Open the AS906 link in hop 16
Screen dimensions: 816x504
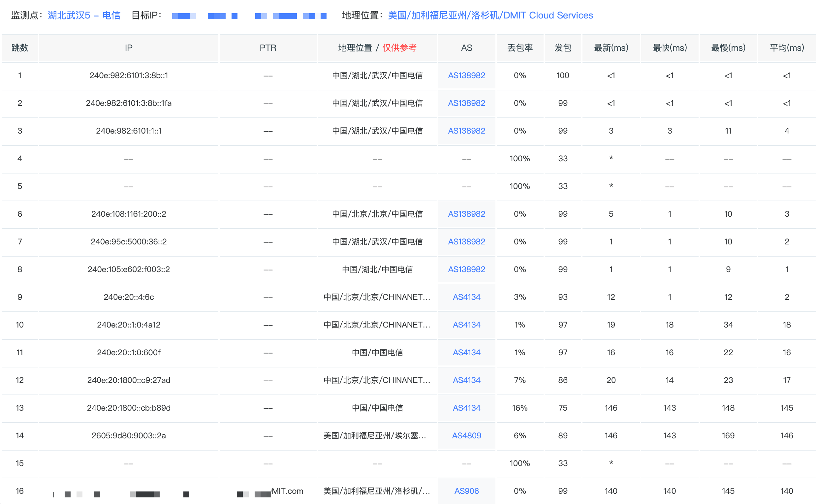466,491
